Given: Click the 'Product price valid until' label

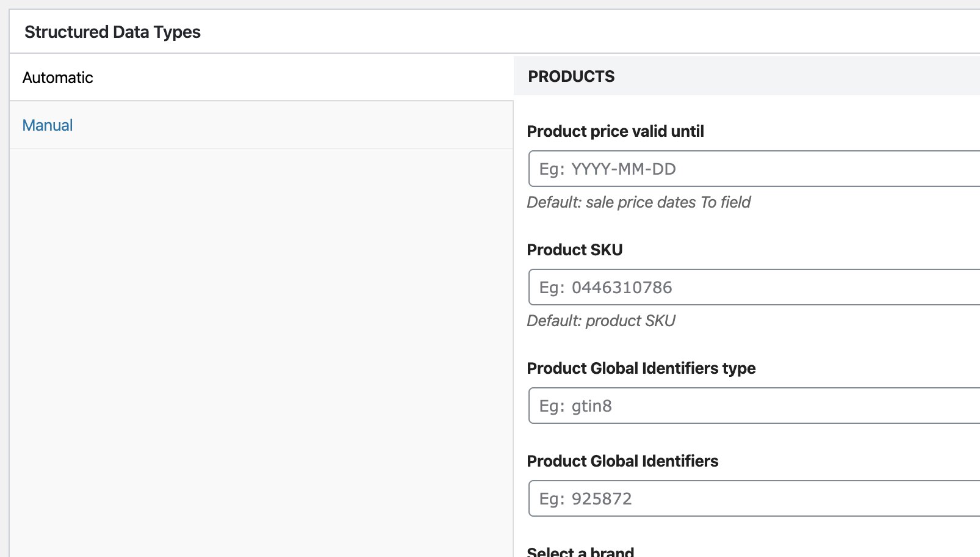Looking at the screenshot, I should 615,131.
